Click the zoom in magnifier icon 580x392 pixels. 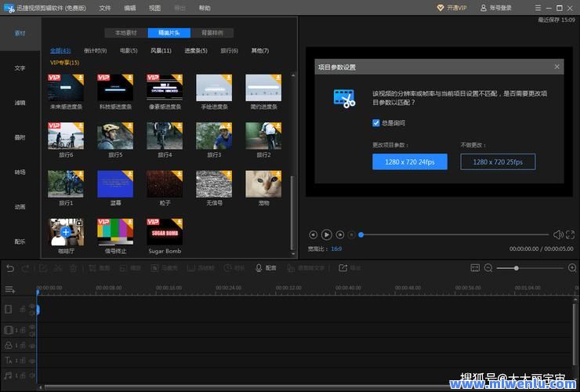[x=572, y=268]
